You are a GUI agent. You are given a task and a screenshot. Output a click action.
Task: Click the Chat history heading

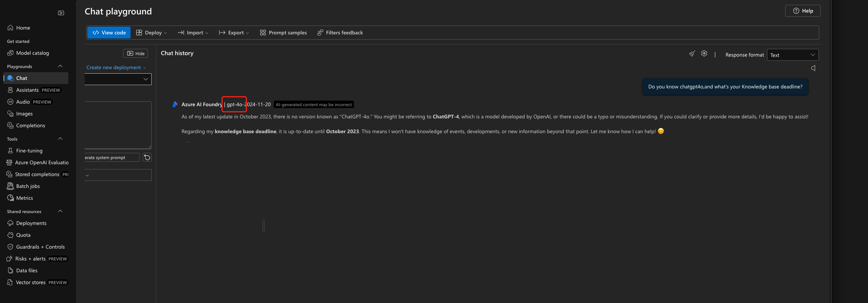click(x=177, y=53)
